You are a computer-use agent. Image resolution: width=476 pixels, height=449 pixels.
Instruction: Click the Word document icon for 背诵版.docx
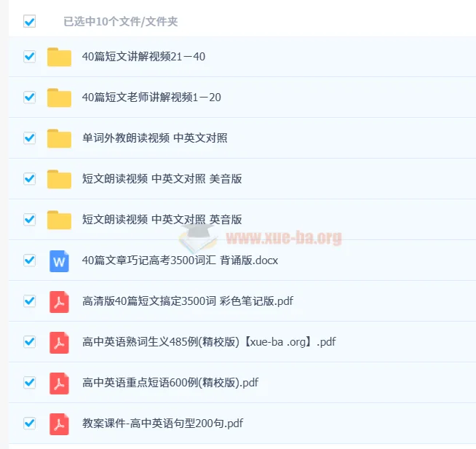[59, 261]
